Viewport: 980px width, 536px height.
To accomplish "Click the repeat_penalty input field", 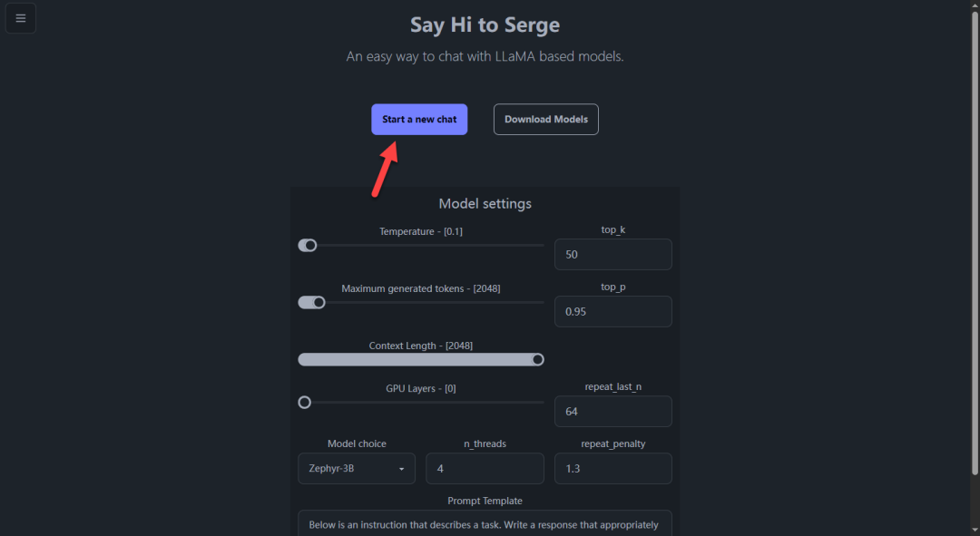I will (613, 469).
